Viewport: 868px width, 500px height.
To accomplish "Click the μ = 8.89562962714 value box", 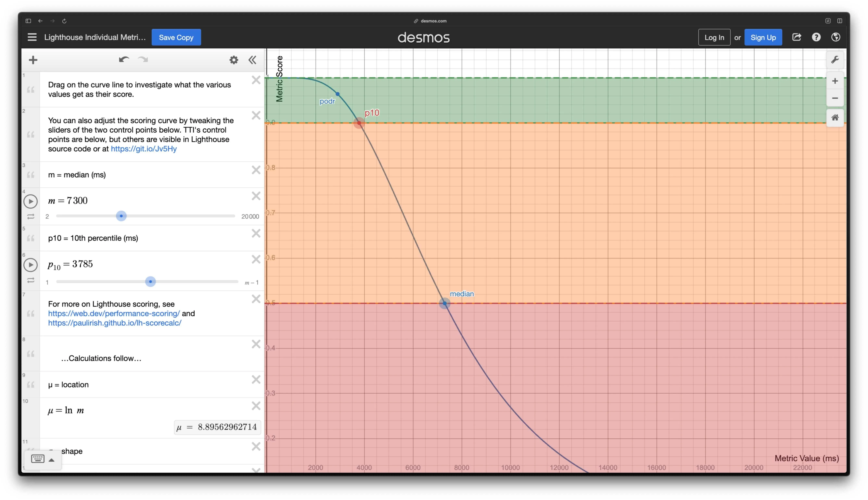I will pyautogui.click(x=217, y=427).
